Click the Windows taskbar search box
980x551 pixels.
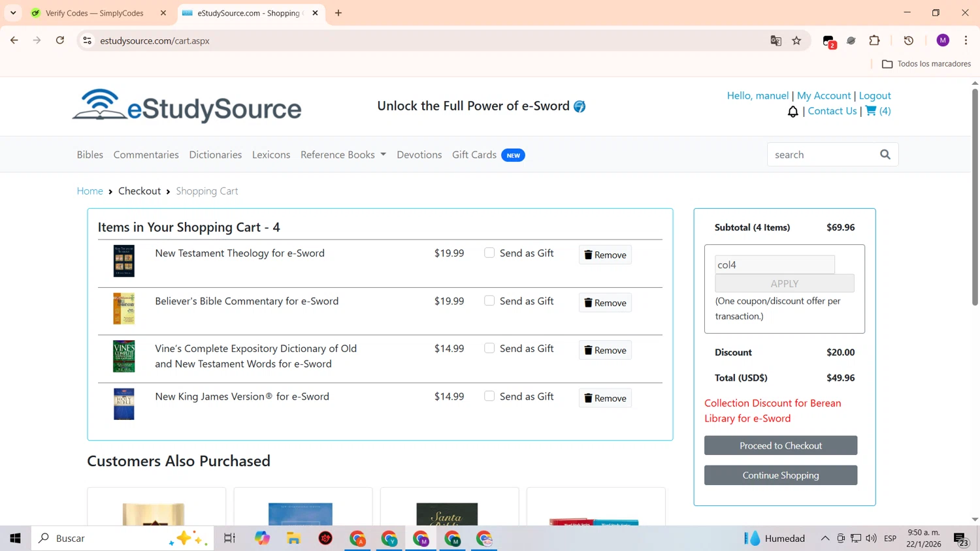tap(122, 539)
